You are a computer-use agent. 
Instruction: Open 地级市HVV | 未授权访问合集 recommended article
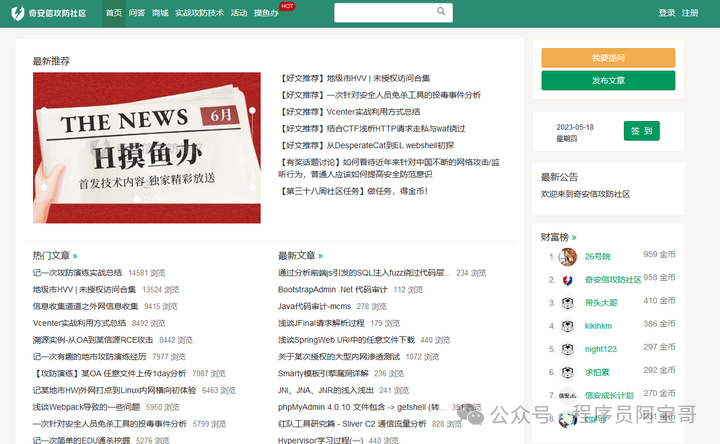tap(354, 79)
